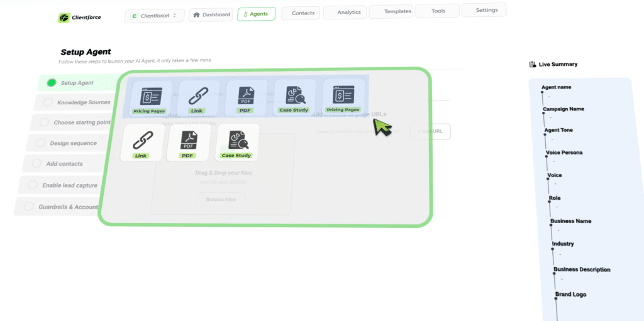Select the top row Case Study icon

(x=294, y=95)
